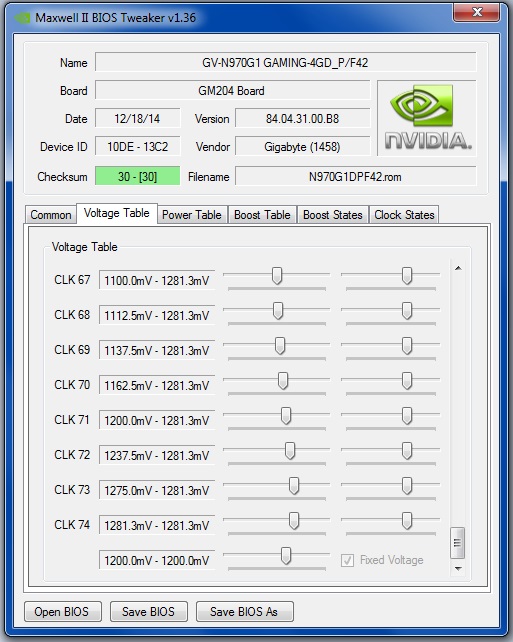Screen dimensions: 513x642
Task: Click the NVIDIA logo image
Action: (427, 118)
